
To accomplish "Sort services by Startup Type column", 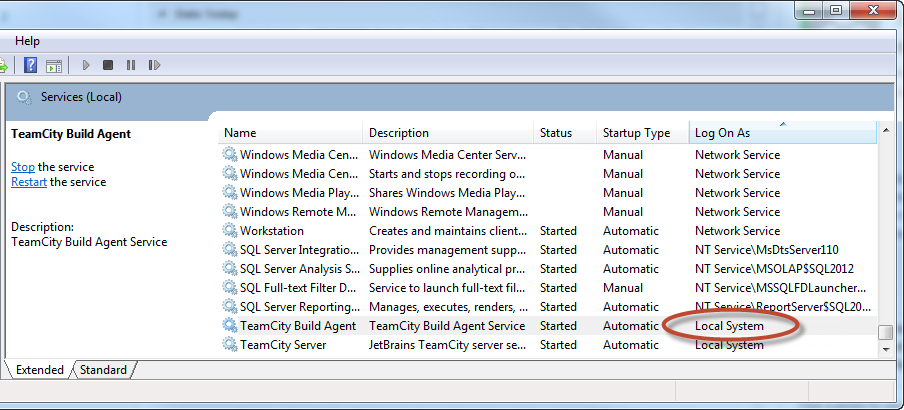I will click(x=636, y=133).
